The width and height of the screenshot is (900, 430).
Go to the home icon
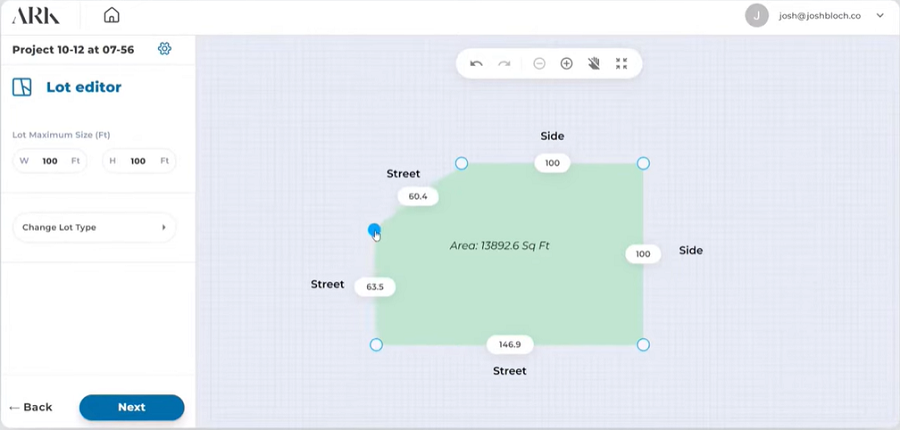tap(111, 16)
